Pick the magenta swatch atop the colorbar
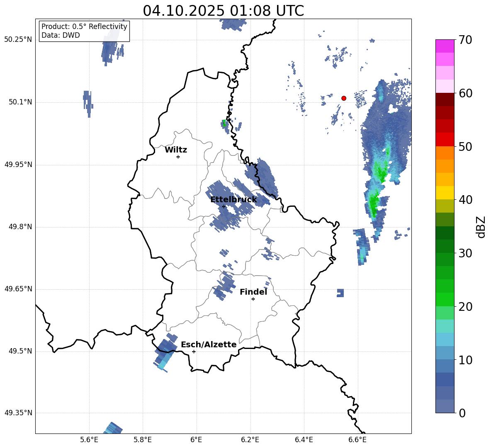 tap(445, 46)
